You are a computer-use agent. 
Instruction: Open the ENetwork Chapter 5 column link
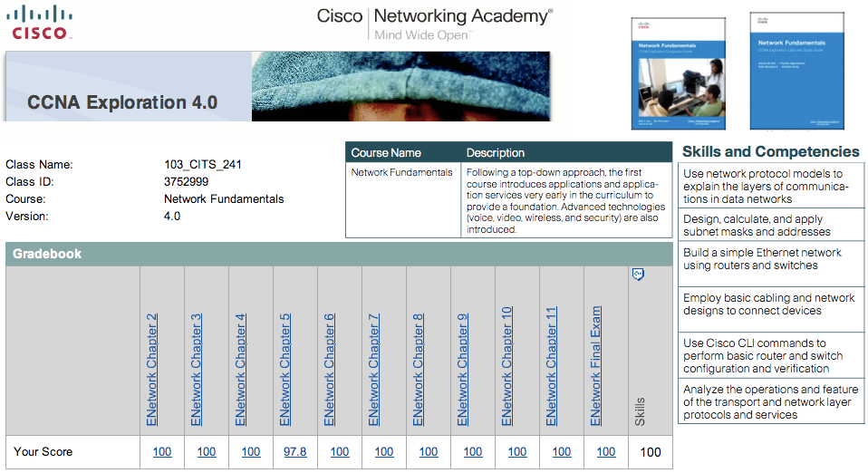tap(285, 370)
